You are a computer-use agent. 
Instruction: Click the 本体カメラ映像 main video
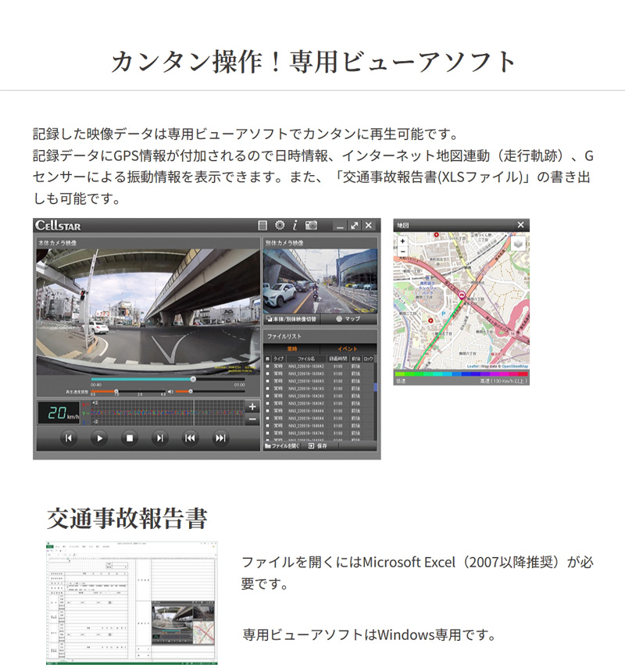pyautogui.click(x=148, y=312)
